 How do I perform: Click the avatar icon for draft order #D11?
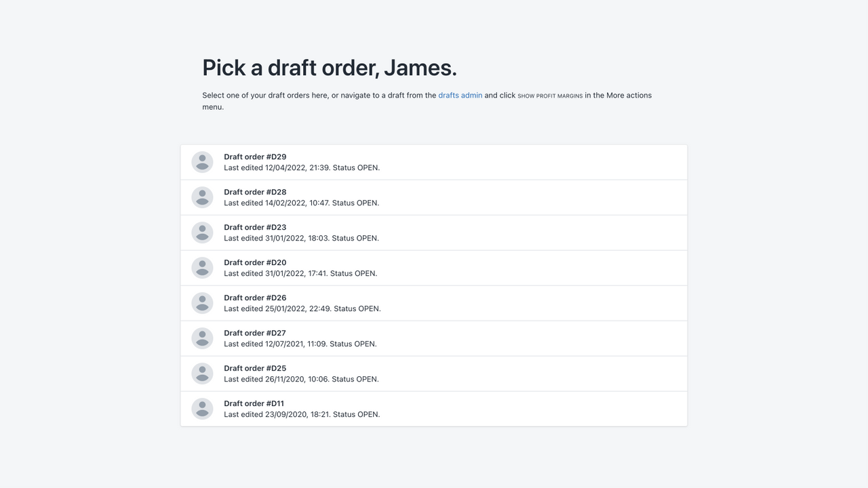202,409
